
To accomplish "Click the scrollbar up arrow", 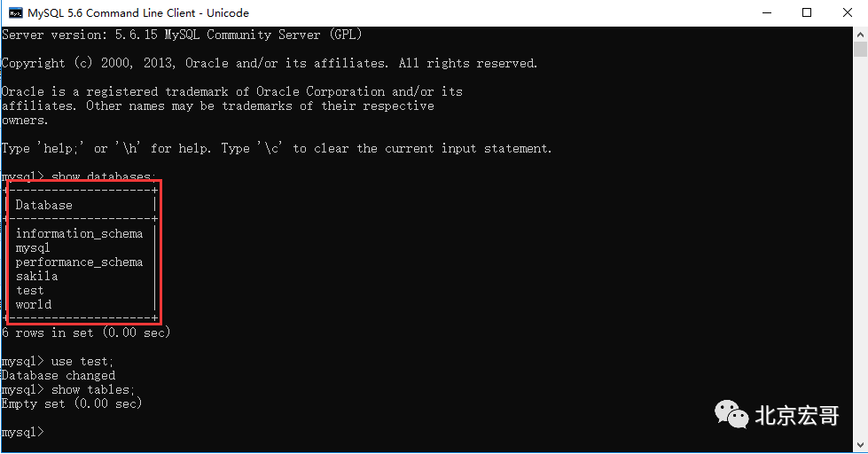I will click(x=860, y=34).
